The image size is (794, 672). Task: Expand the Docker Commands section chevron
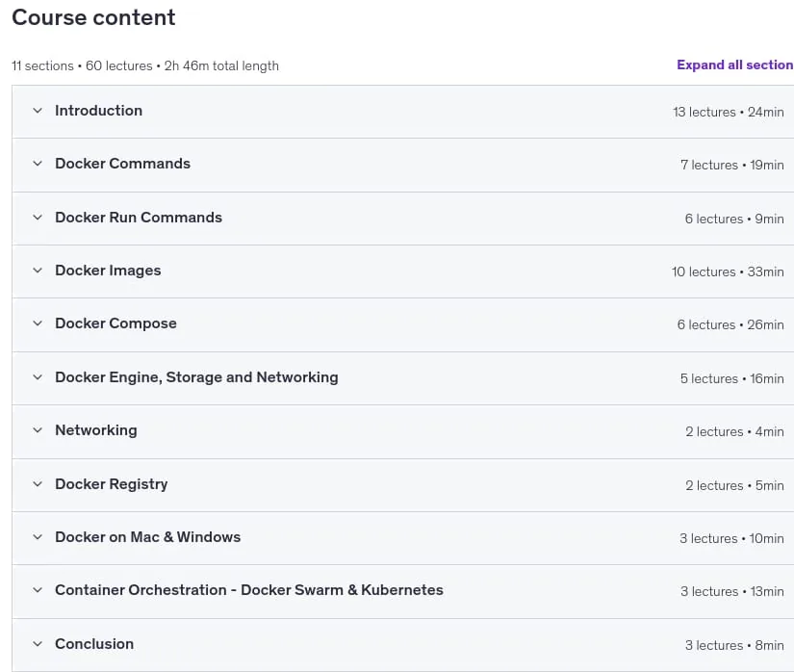point(38,164)
